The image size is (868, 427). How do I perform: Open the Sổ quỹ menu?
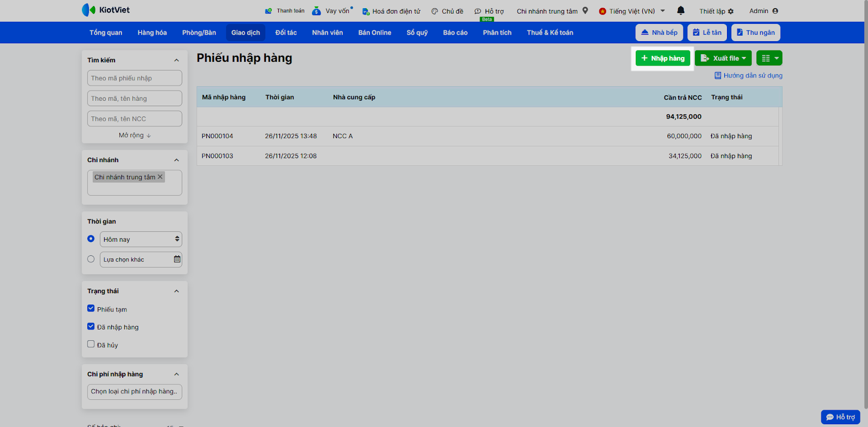[x=417, y=33]
